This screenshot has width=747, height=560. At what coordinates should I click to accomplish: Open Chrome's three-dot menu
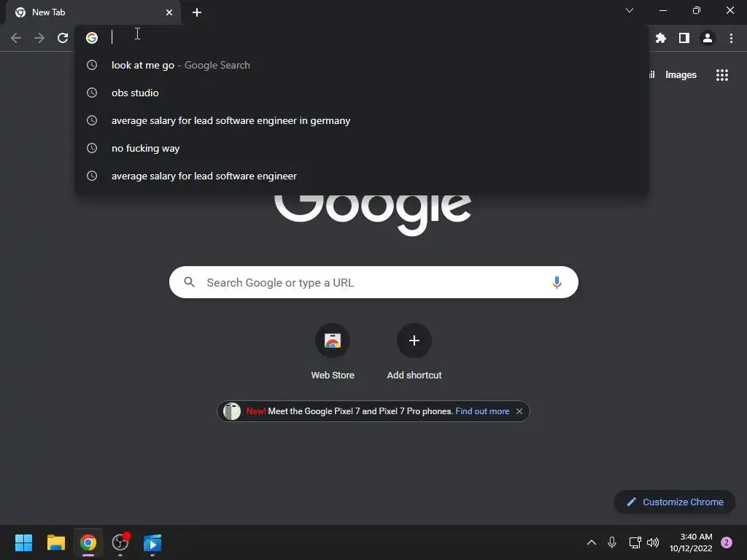coord(731,38)
